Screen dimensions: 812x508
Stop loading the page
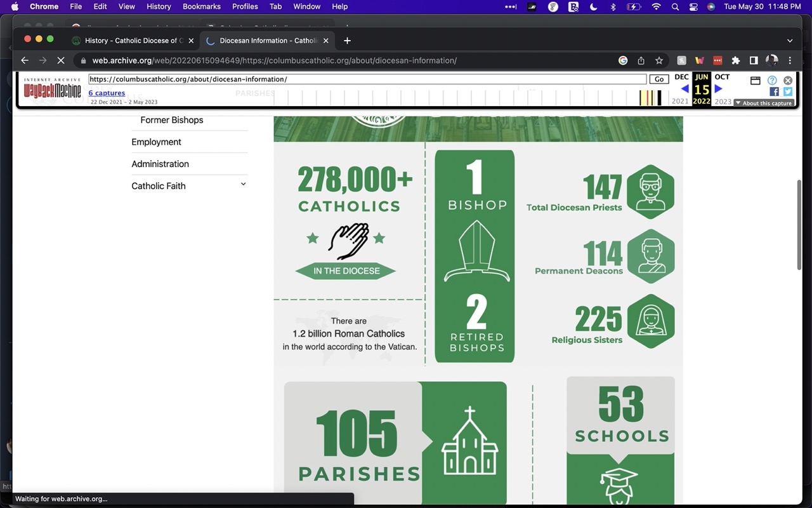point(61,60)
